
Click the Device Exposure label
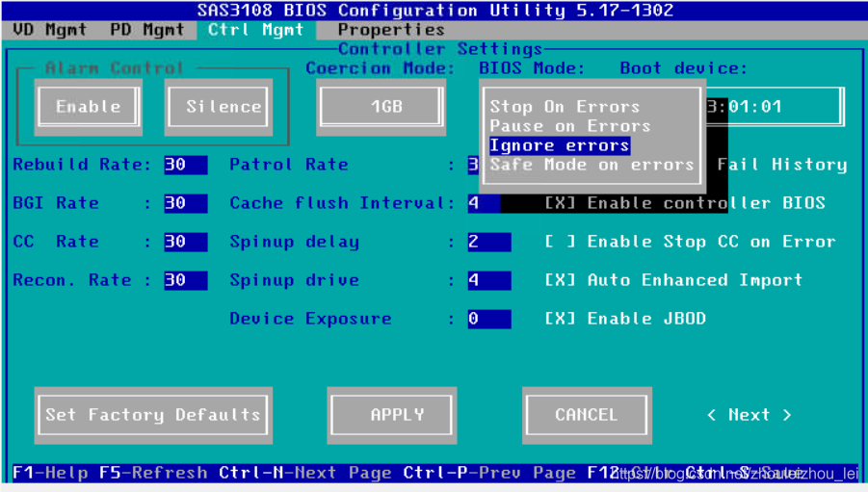tap(310, 319)
